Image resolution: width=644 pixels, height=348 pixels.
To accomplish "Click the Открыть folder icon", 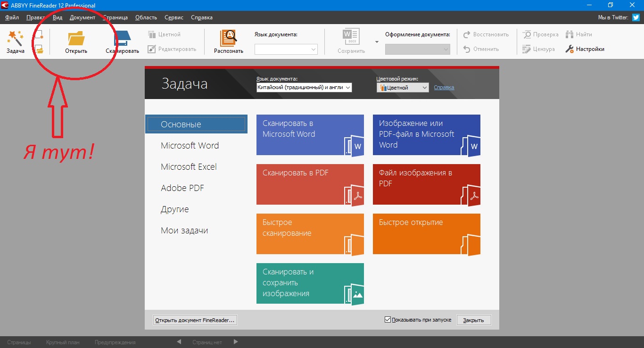I will tap(76, 38).
